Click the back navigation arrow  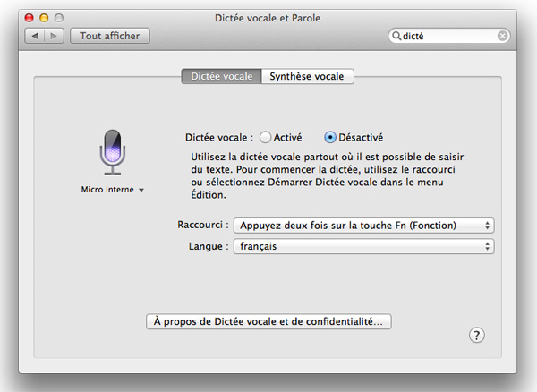38,36
